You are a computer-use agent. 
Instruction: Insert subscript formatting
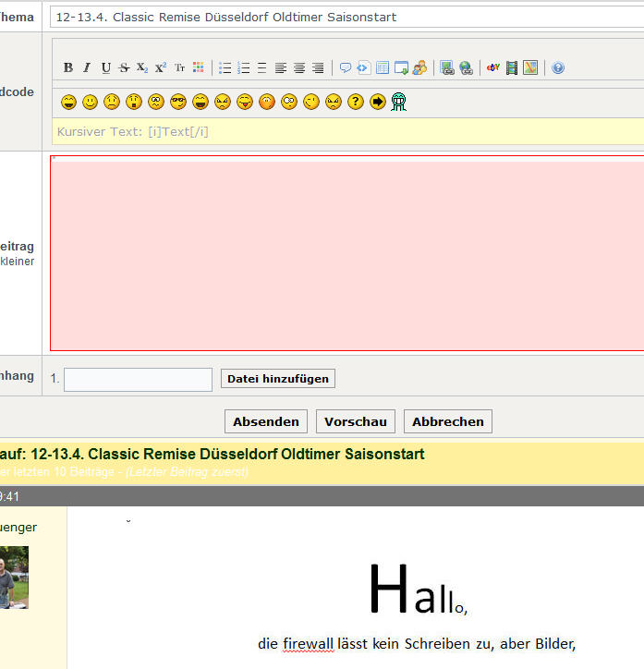[141, 67]
